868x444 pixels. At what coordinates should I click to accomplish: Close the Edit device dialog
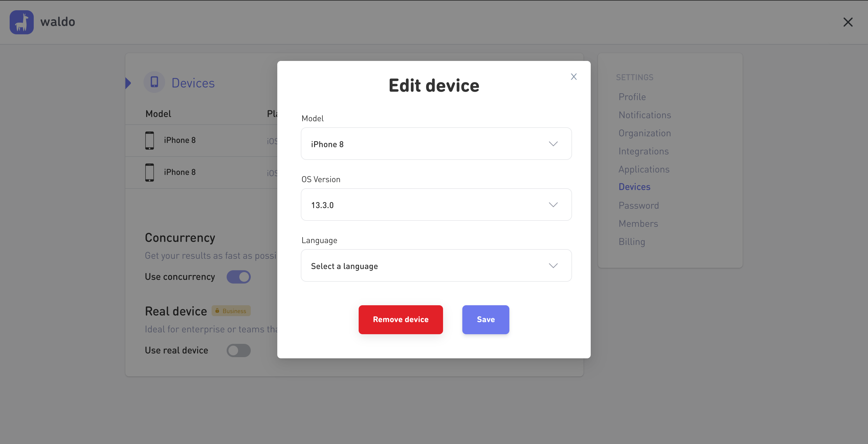574,77
